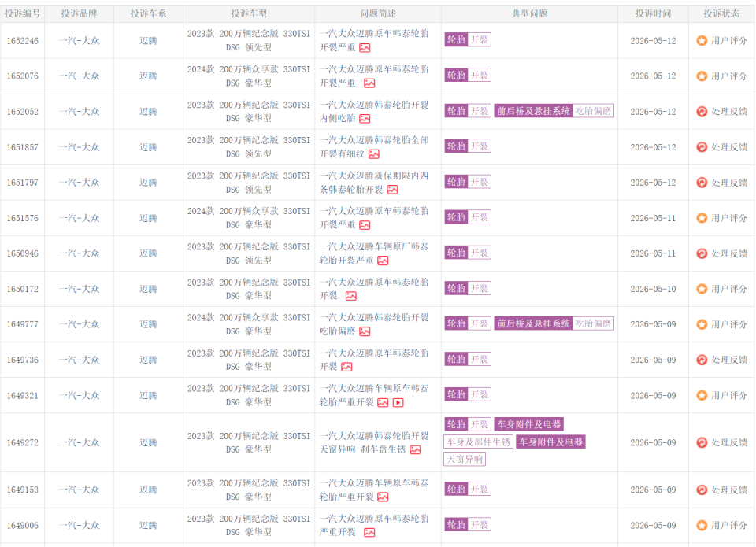This screenshot has width=756, height=547.
Task: Play video icon for complaint 1649321
Action: point(398,402)
